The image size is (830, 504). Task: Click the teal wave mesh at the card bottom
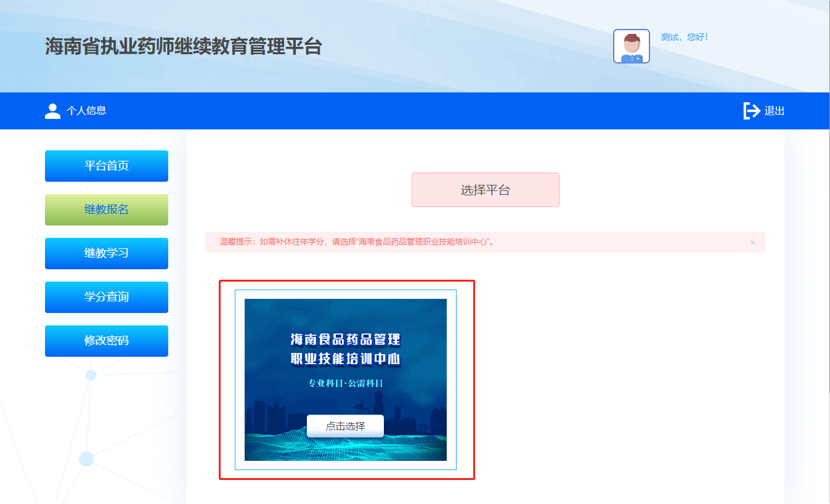(345, 449)
